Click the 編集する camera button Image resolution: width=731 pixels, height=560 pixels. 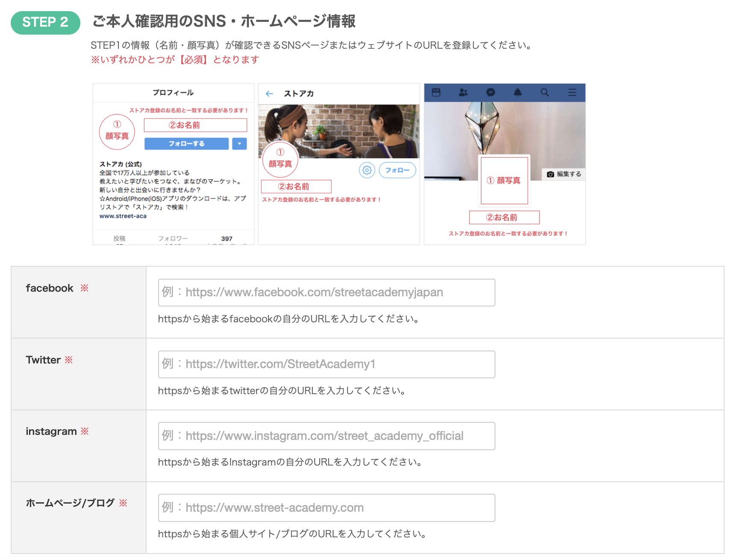(x=564, y=174)
